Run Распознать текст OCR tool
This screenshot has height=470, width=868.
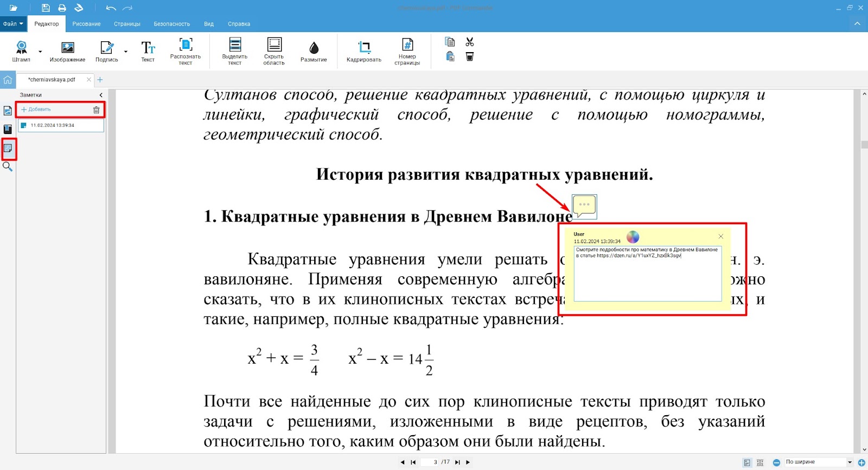186,52
